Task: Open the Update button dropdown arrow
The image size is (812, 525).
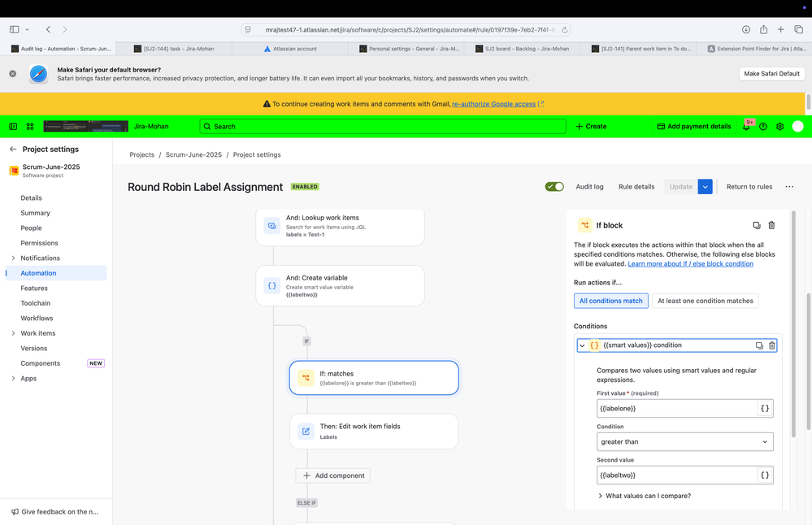Action: (x=705, y=186)
